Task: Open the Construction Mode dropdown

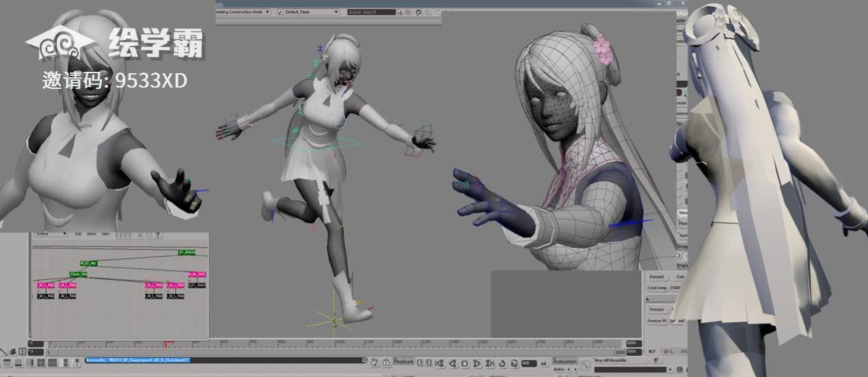Action: tap(243, 12)
